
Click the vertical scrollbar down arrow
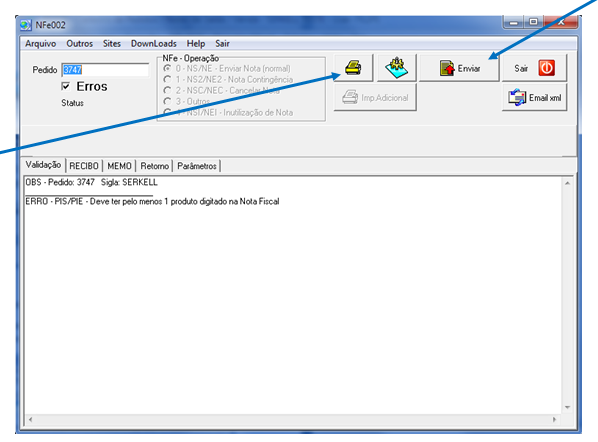pos(567,408)
